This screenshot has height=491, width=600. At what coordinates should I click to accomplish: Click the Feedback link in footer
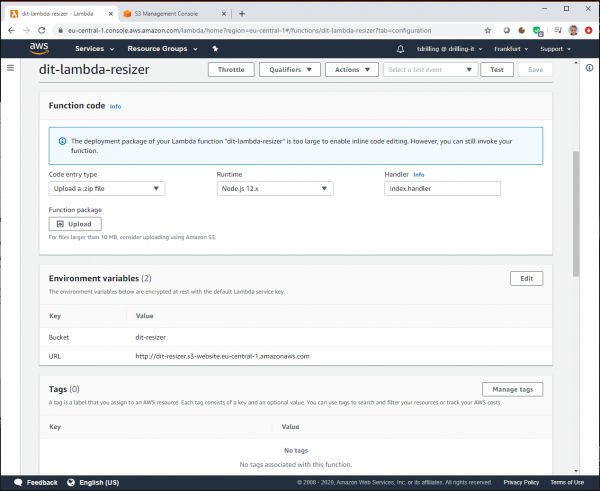pos(36,483)
